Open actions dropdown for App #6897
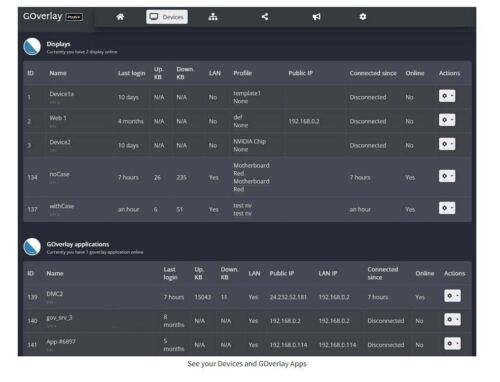 [x=453, y=344]
